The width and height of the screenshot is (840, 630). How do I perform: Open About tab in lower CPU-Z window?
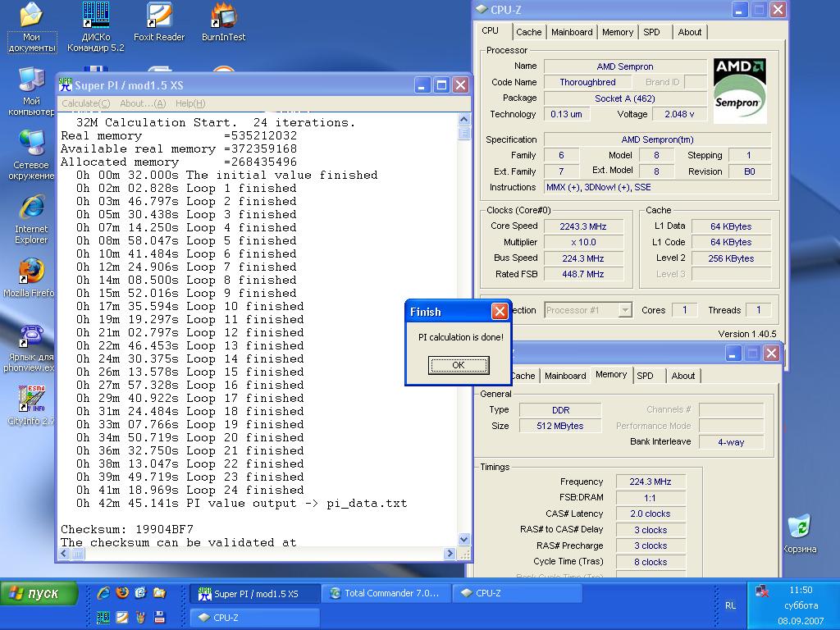point(683,376)
